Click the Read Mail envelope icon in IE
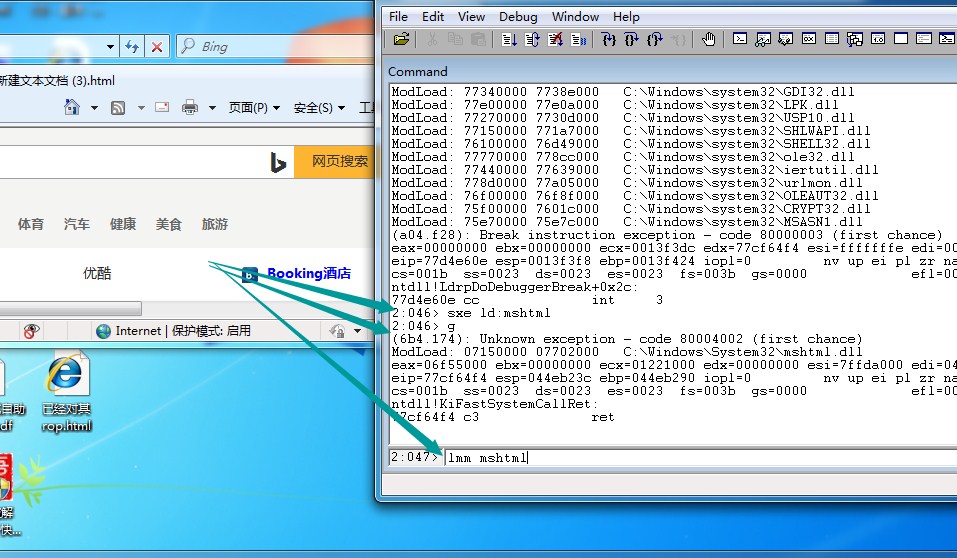 (162, 107)
